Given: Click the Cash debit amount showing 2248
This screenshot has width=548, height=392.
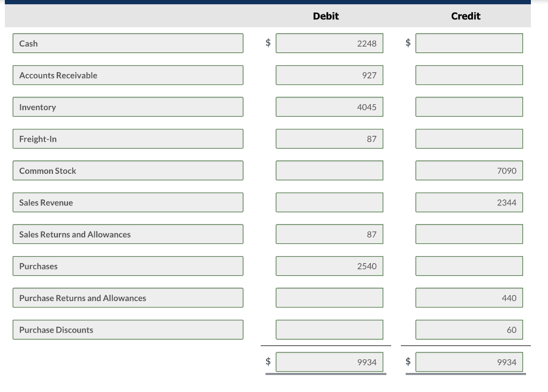Looking at the screenshot, I should coord(329,43).
